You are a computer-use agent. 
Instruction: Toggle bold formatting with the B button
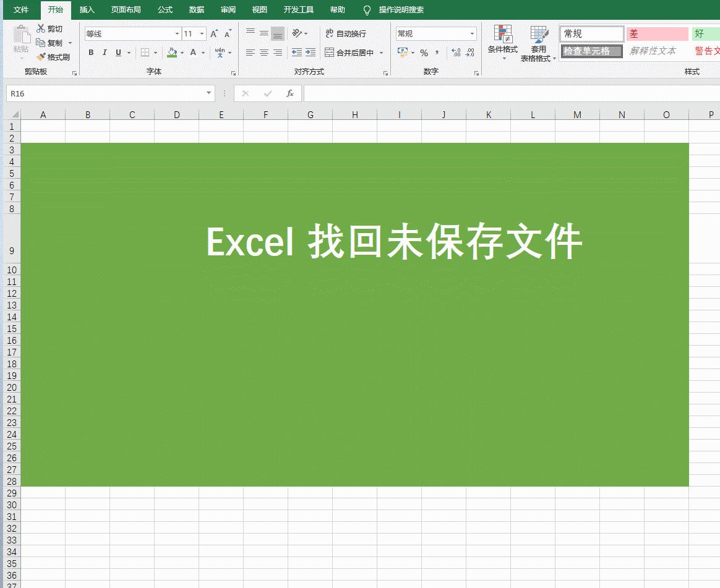tap(90, 53)
